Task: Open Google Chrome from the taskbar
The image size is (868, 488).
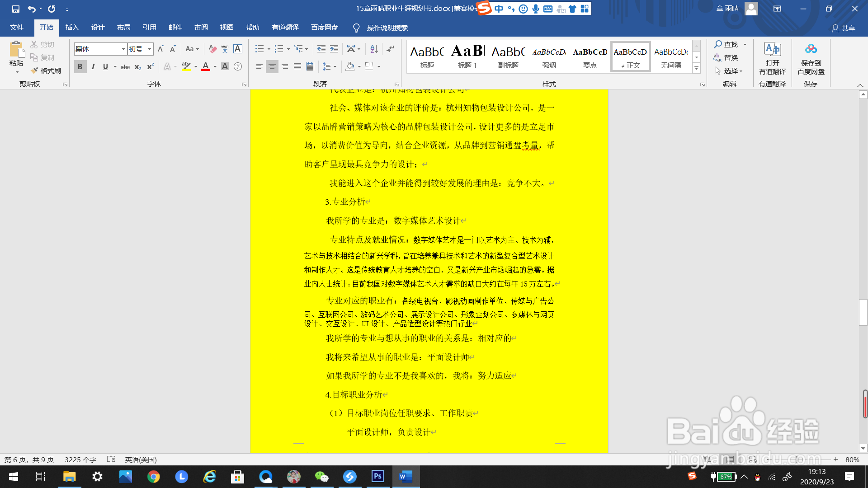Action: click(154, 476)
